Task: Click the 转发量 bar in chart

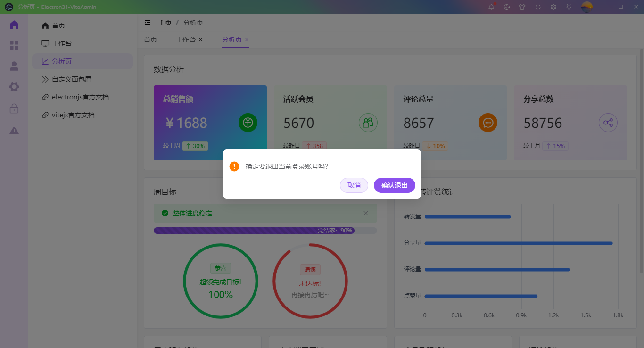Action: 468,217
